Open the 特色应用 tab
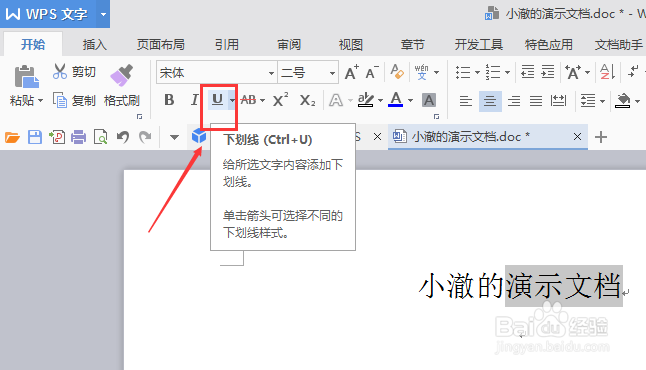 click(x=549, y=44)
